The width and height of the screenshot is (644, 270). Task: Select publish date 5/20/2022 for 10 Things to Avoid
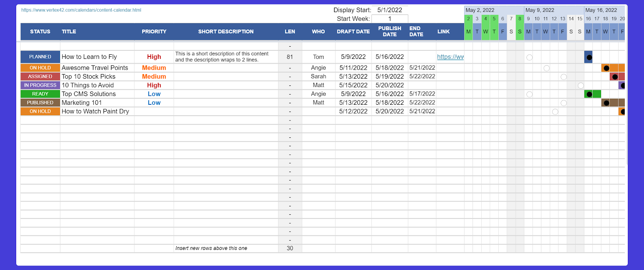point(390,85)
